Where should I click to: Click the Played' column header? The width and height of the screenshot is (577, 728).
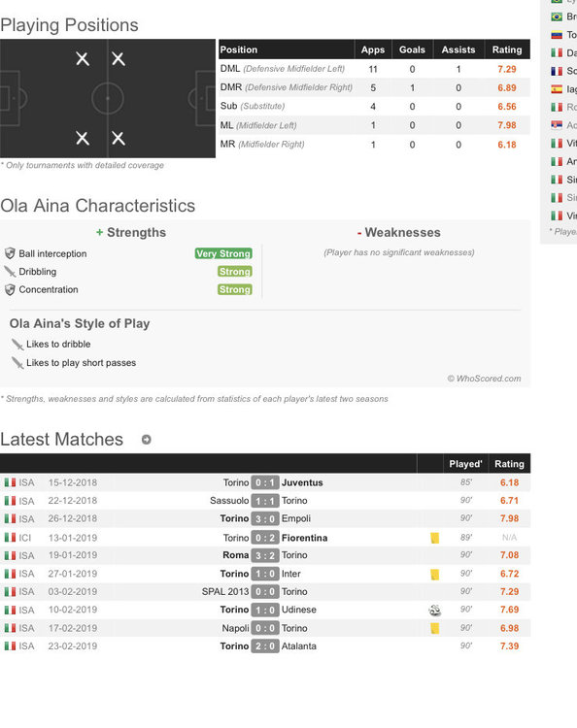point(465,464)
